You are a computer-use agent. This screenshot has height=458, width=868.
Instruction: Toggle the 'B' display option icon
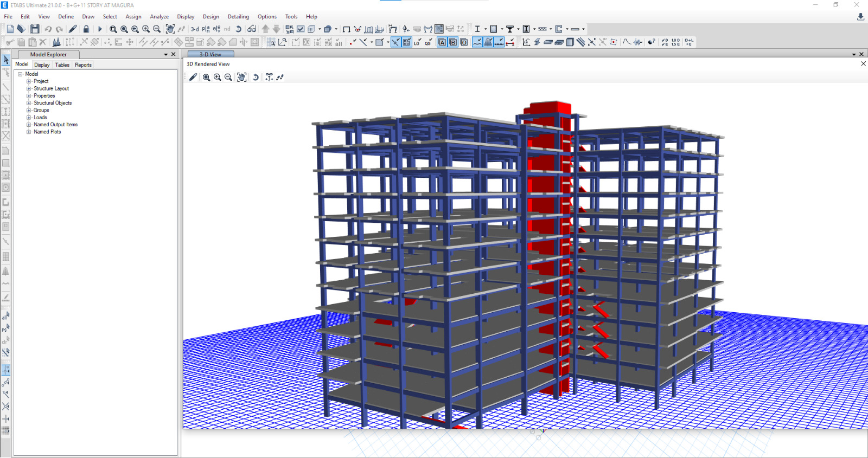coord(453,42)
